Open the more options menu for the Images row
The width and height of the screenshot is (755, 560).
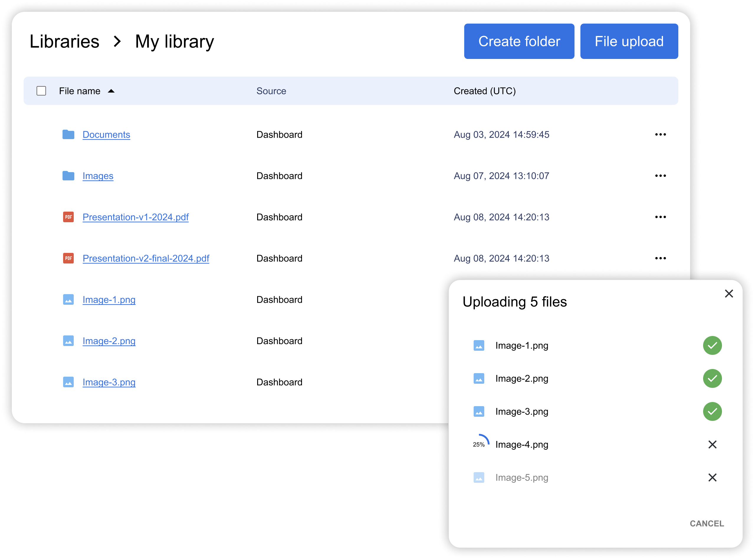660,176
